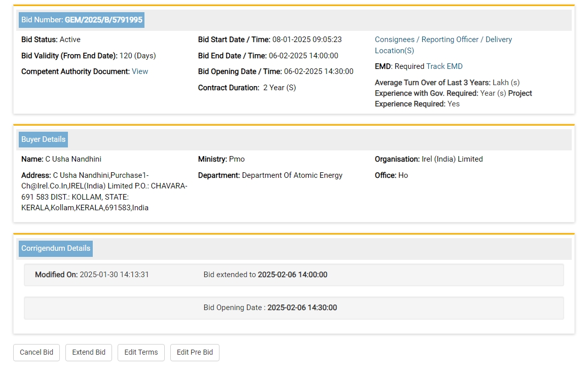Open Consignees / Reporting Officer / Delivery Location(S) link
The height and width of the screenshot is (380, 588).
click(443, 45)
